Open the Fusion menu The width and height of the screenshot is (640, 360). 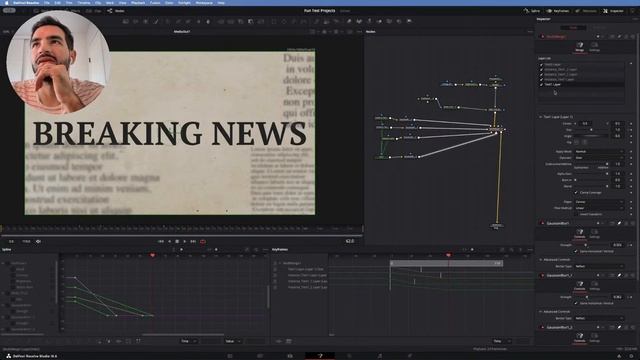pos(155,2)
